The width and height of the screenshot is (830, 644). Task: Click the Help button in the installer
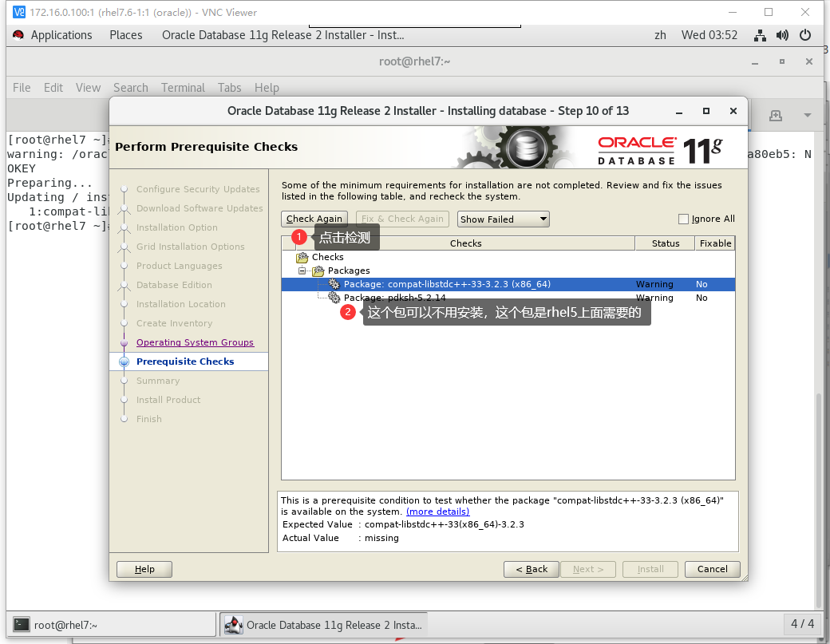(x=144, y=570)
